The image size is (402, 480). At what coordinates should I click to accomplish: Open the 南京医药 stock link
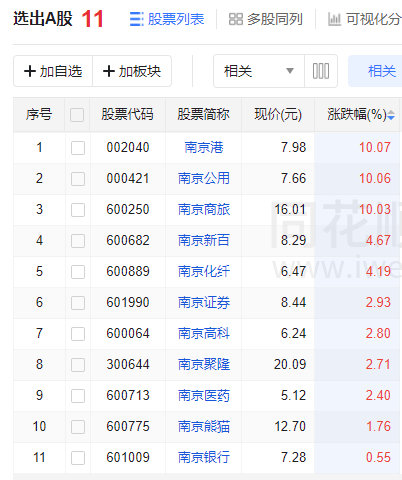(x=204, y=395)
